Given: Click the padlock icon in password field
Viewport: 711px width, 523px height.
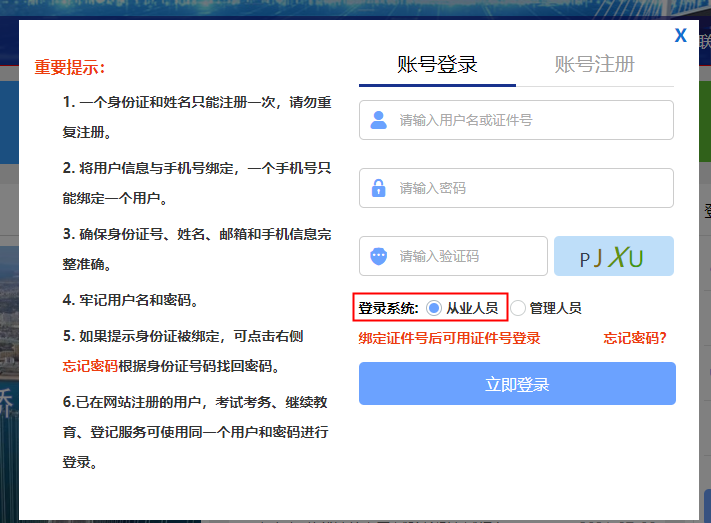Looking at the screenshot, I should pyautogui.click(x=379, y=188).
